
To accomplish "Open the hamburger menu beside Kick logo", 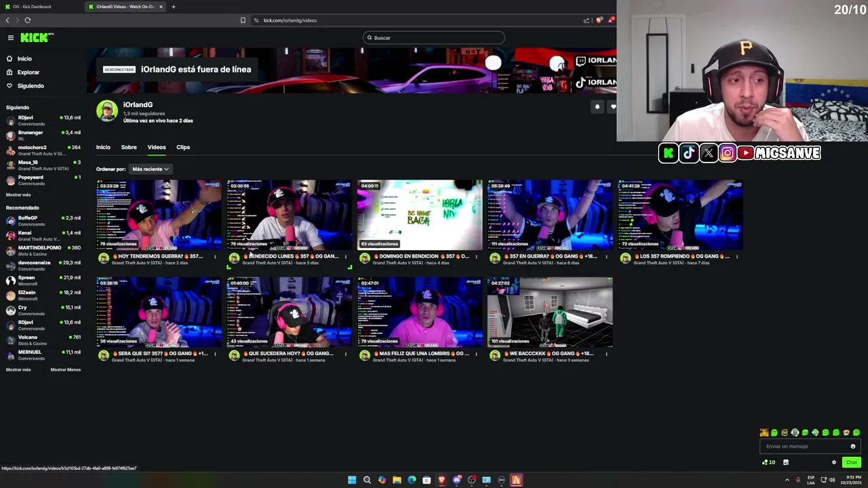I will [x=11, y=38].
